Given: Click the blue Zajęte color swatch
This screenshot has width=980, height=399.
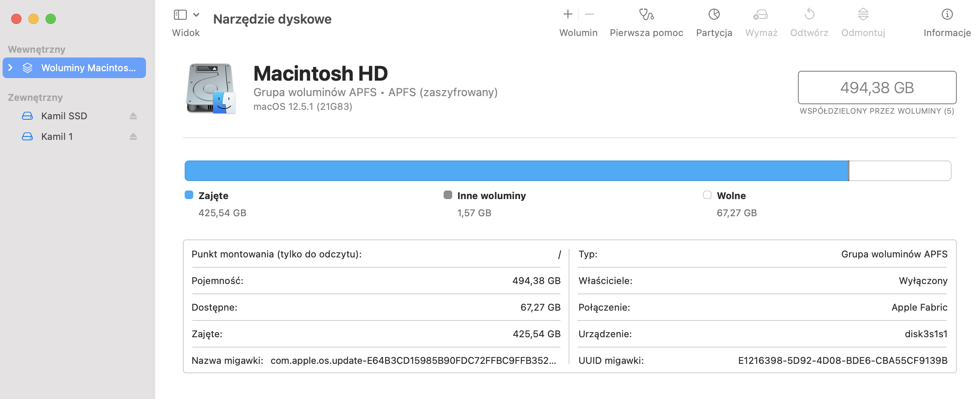Looking at the screenshot, I should tap(189, 195).
